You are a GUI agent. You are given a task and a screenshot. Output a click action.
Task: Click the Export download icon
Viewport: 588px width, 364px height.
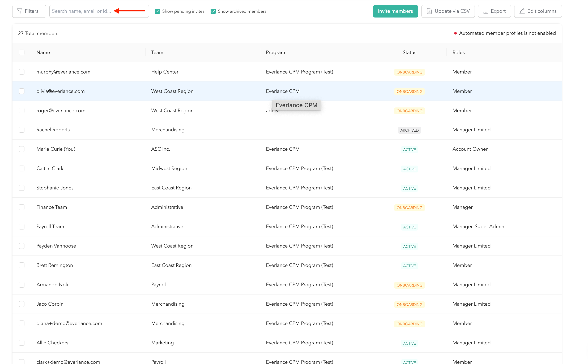coord(486,11)
